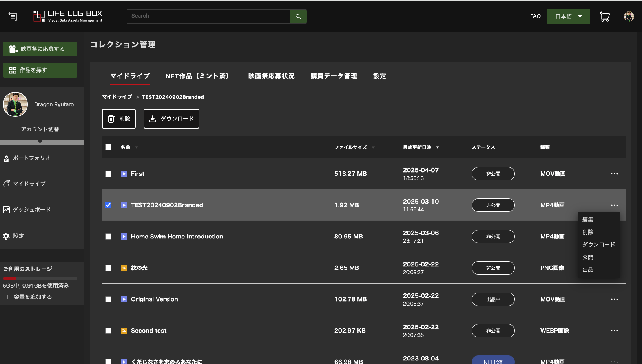Switch to the 映画祭応募状況 tab
Viewport: 642px width, 364px height.
pyautogui.click(x=271, y=76)
